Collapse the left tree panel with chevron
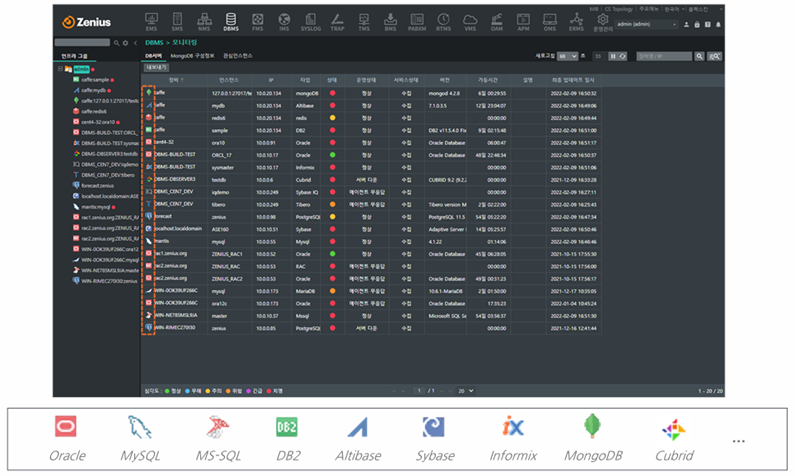The height and width of the screenshot is (476, 795). coord(135,43)
